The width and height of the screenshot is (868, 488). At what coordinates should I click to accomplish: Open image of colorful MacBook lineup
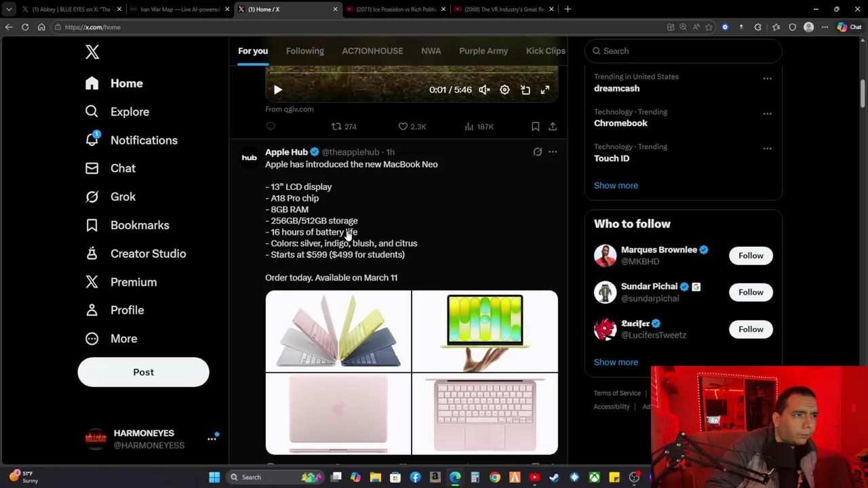point(338,331)
